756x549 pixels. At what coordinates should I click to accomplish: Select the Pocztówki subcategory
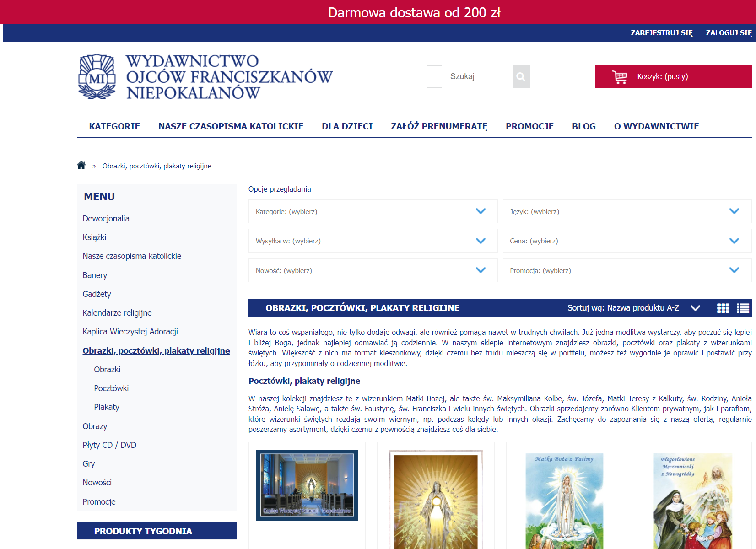click(111, 388)
